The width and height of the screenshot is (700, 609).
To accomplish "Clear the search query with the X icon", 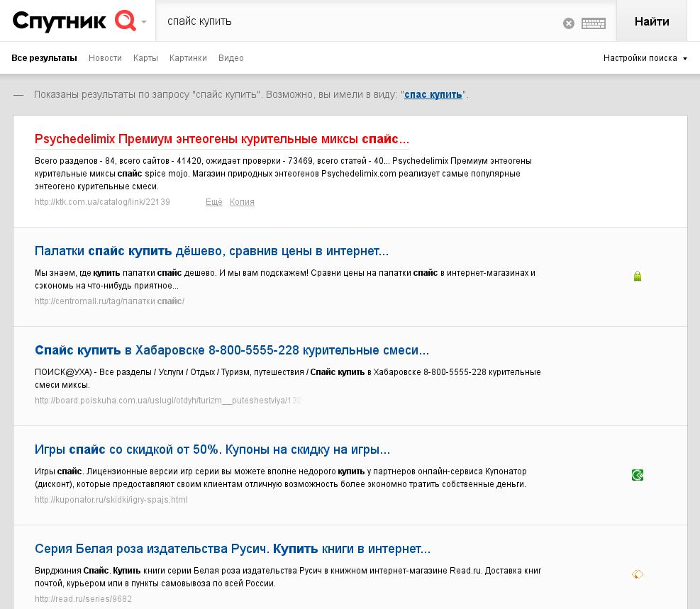I will coord(568,23).
